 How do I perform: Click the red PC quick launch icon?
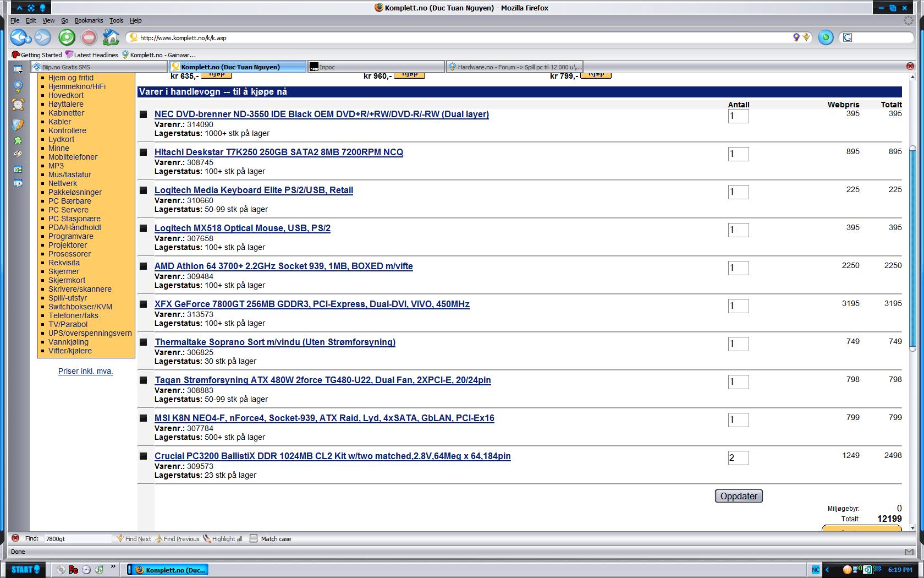coord(73,570)
